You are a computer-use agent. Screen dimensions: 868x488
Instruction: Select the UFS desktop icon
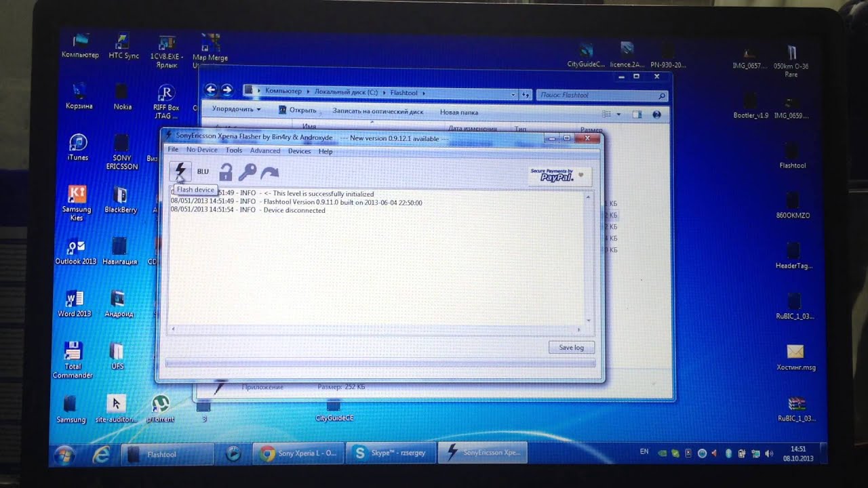click(117, 357)
